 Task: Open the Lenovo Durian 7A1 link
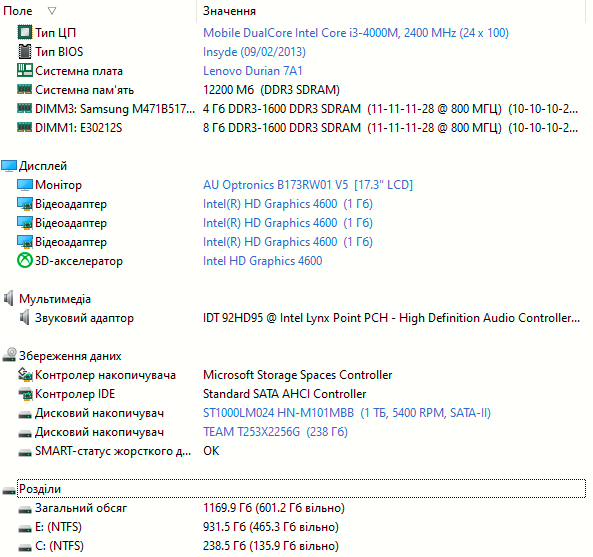click(x=253, y=71)
